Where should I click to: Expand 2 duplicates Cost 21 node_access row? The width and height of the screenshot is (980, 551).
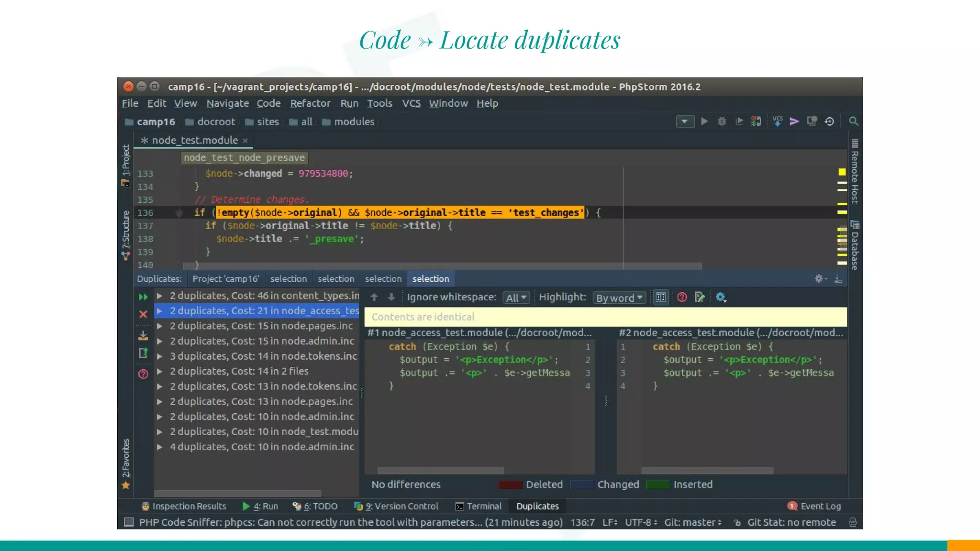tap(160, 311)
